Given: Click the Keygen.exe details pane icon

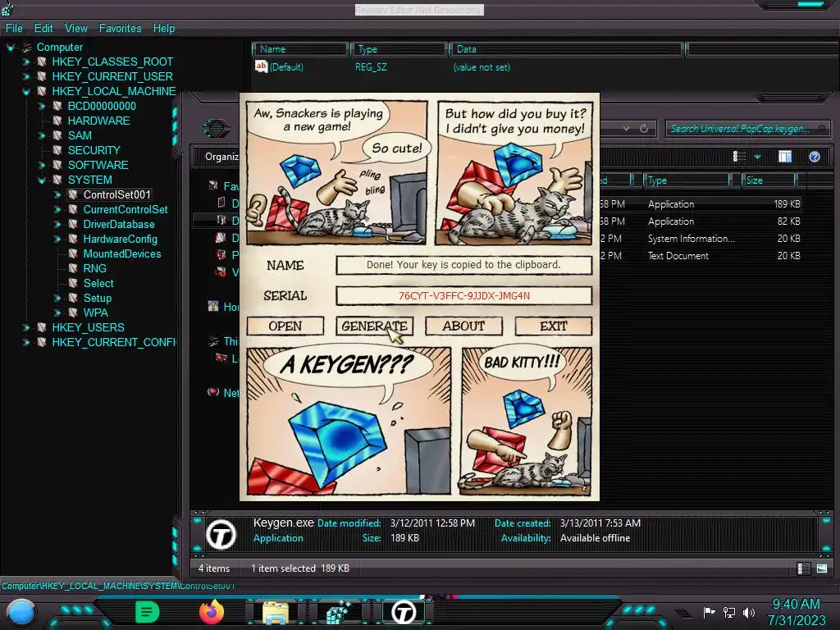Looking at the screenshot, I should click(221, 534).
